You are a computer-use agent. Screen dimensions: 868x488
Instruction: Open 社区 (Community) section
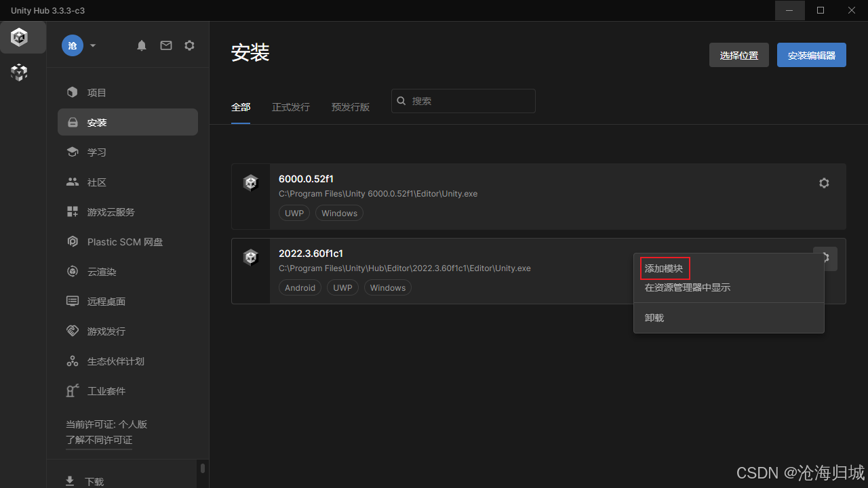click(127, 182)
